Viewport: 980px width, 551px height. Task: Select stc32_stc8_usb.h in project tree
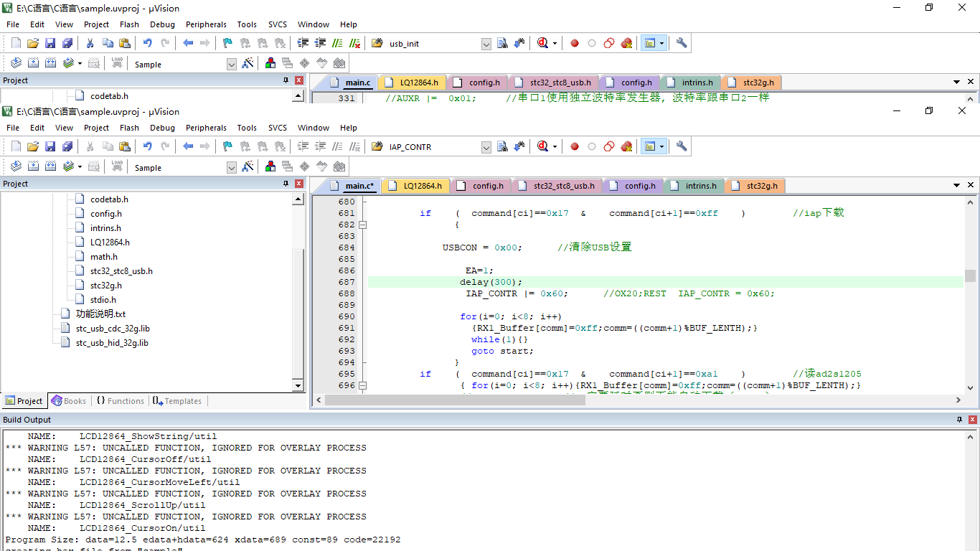[x=121, y=271]
